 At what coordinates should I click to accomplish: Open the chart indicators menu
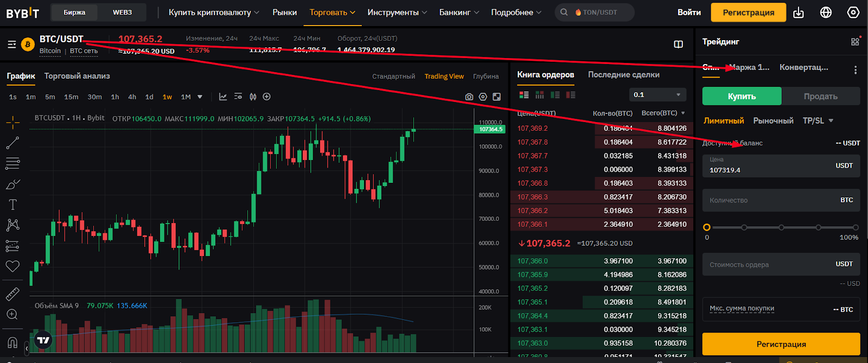[223, 97]
